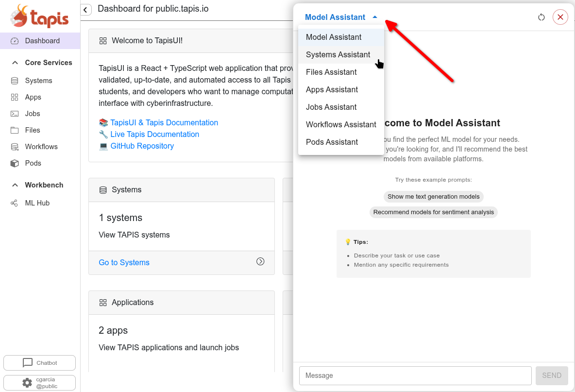The width and height of the screenshot is (575, 392).
Task: Toggle the Model Assistant dropdown selector
Action: point(340,17)
